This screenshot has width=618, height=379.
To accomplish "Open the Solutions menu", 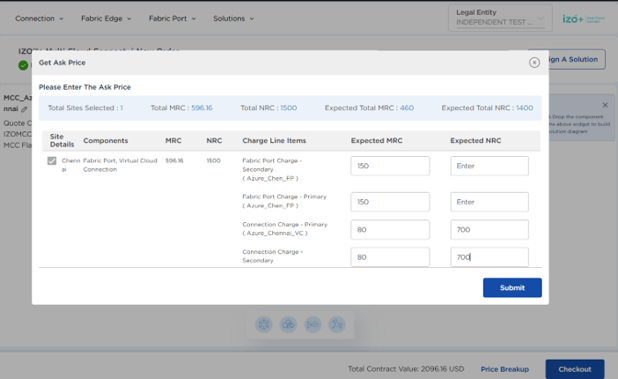I will (x=233, y=19).
